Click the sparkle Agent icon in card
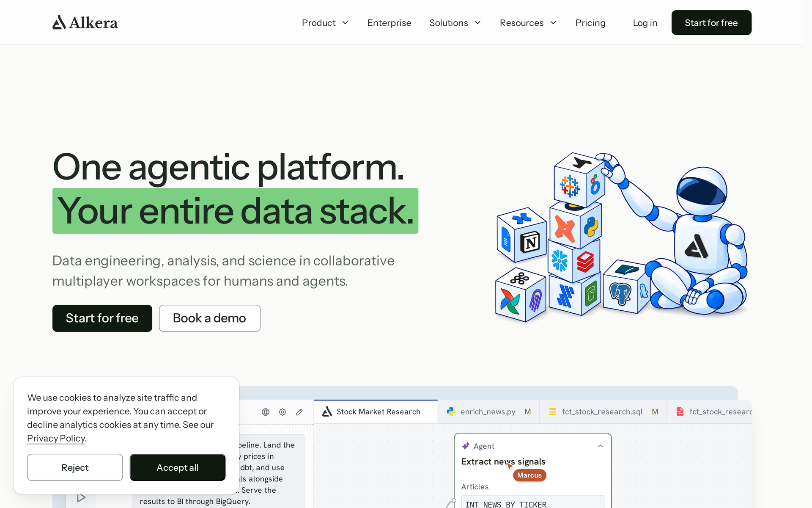Screen dimensions: 812x508 click(x=466, y=446)
